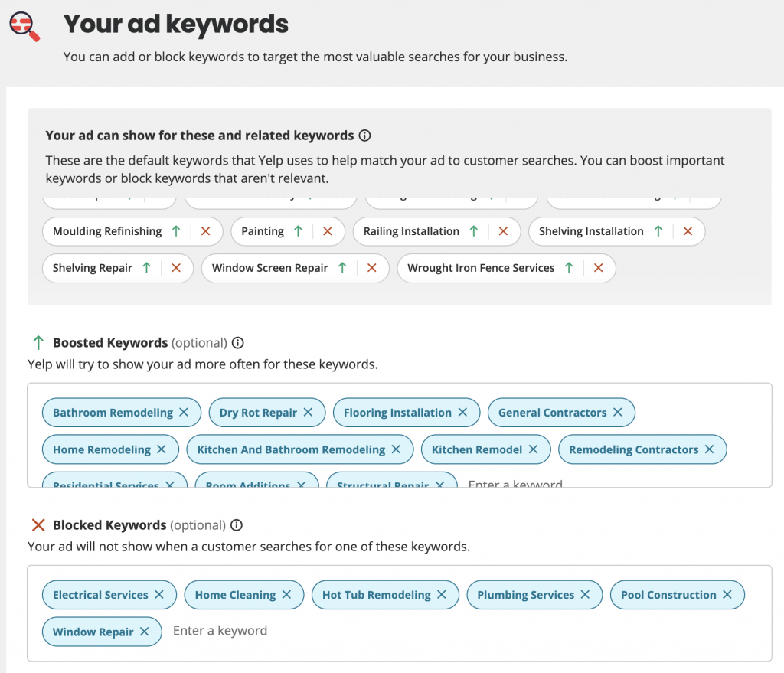Unblock the Home Cleaning keyword
Image resolution: width=784 pixels, height=673 pixels.
pyautogui.click(x=286, y=594)
